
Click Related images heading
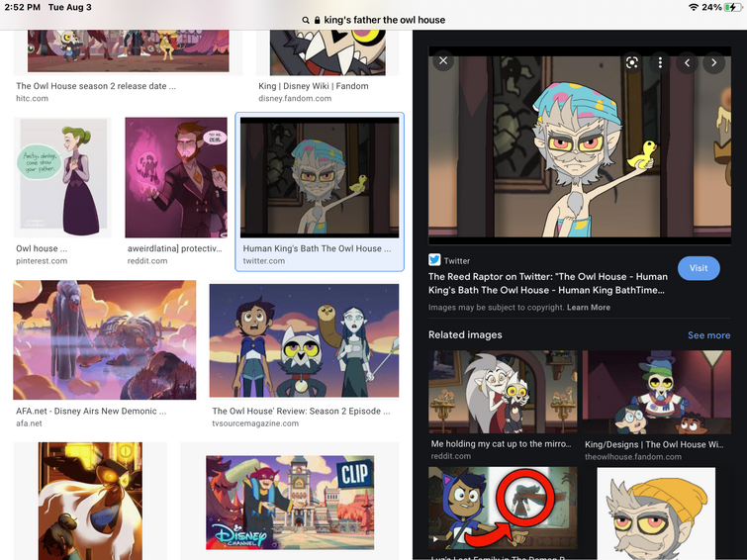[465, 335]
